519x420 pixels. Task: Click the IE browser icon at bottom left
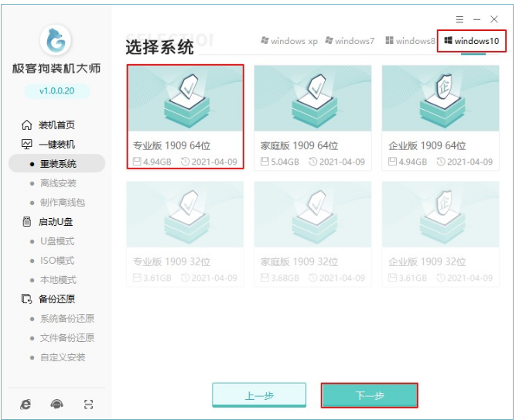tap(26, 404)
